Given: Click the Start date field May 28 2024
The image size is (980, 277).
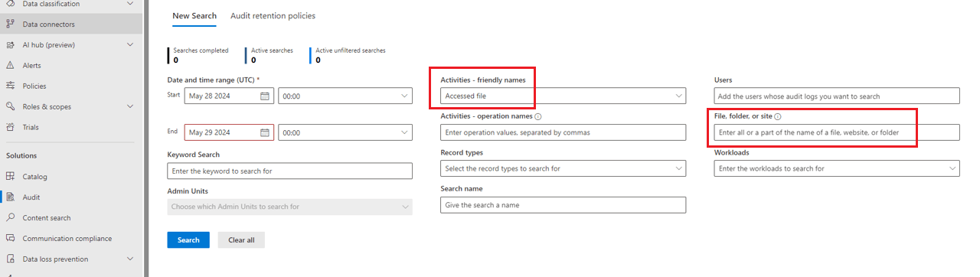Looking at the screenshot, I should coord(229,96).
